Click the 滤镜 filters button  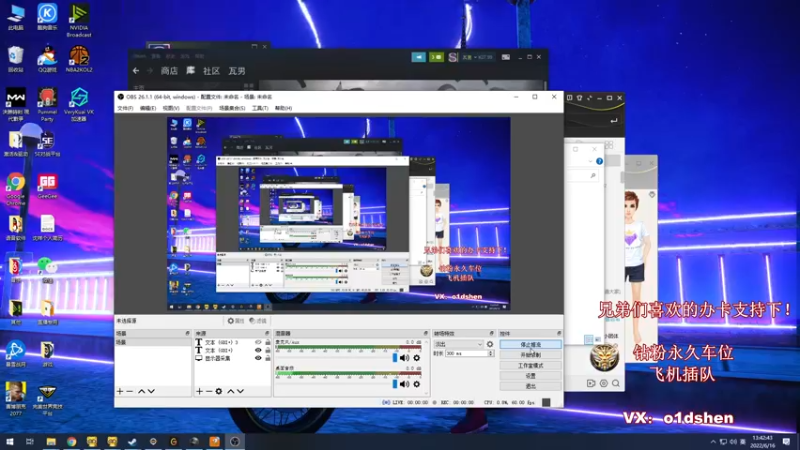259,321
